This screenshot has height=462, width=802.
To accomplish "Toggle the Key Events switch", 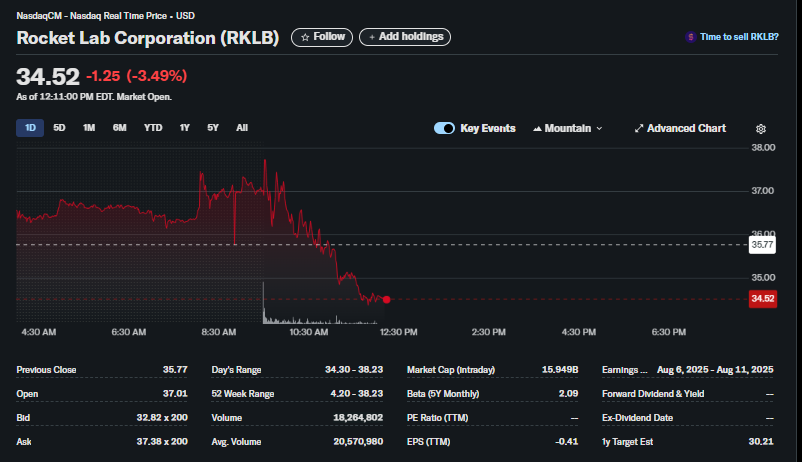I will [444, 128].
